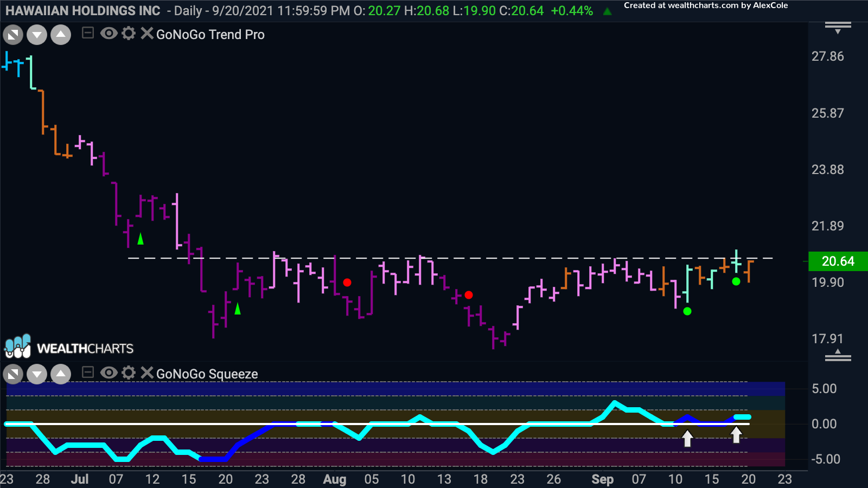Click the WealthCharts logo

tap(69, 347)
